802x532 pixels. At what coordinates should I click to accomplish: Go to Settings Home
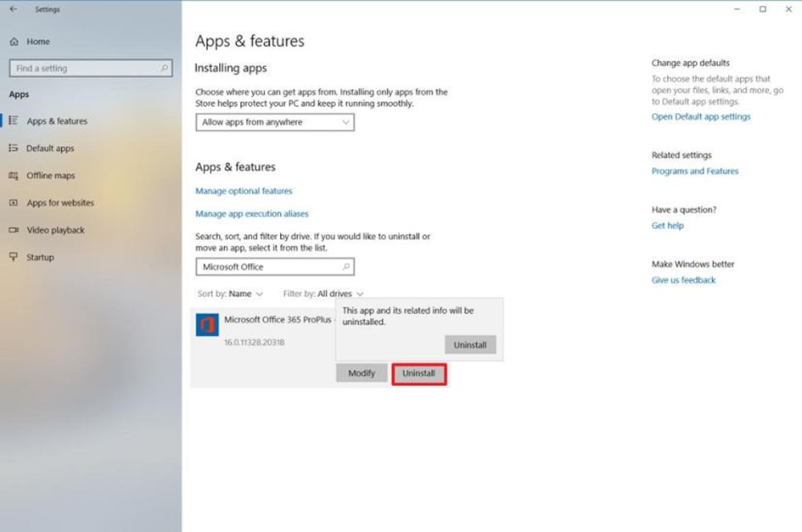pyautogui.click(x=38, y=42)
